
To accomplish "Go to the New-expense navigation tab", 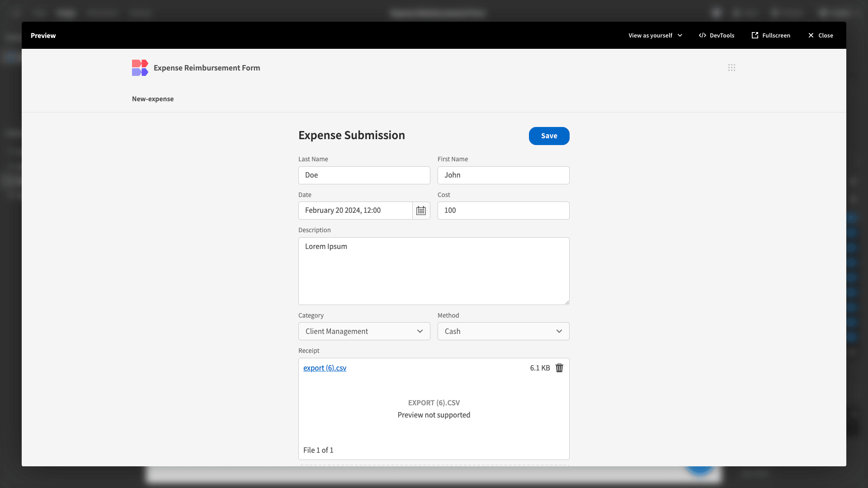I will pos(153,99).
